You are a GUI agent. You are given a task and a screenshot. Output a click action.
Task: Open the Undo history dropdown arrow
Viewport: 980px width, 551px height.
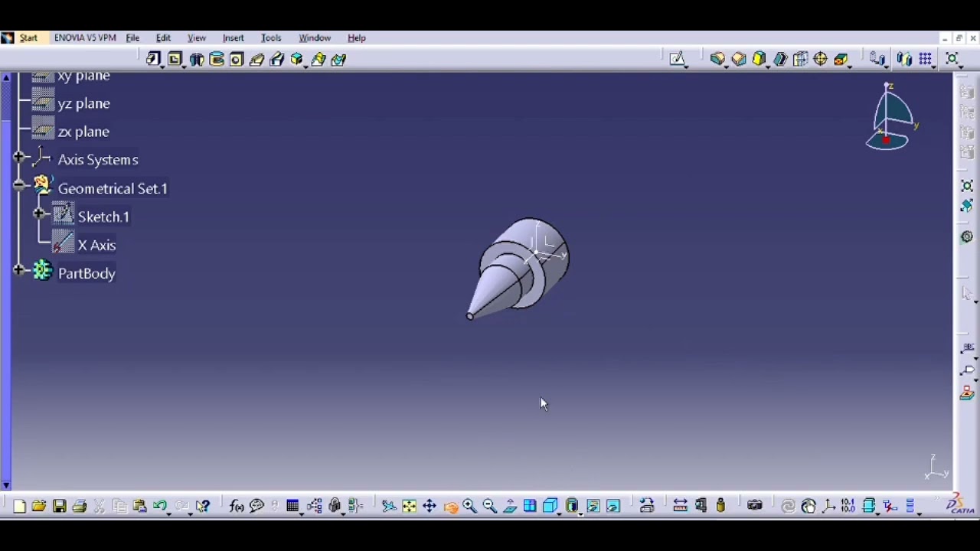(168, 514)
